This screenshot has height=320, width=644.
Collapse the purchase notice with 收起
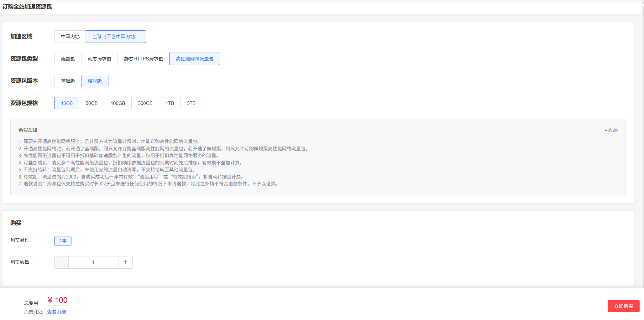tap(611, 130)
